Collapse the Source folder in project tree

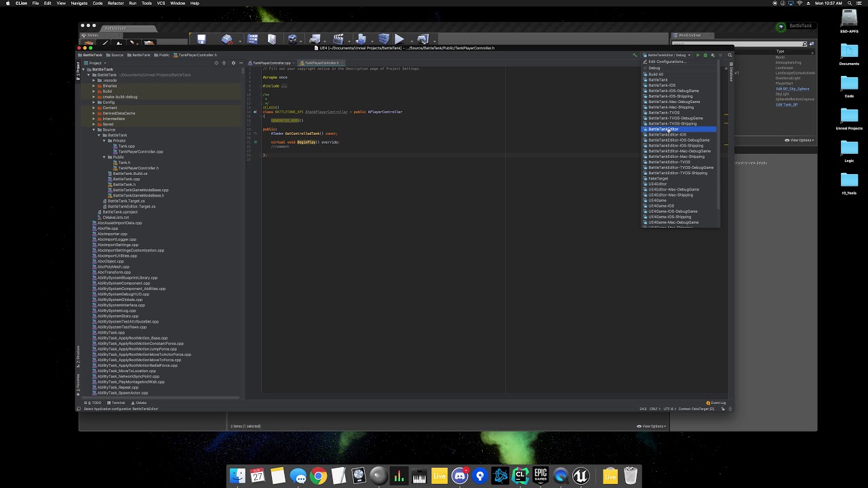click(x=94, y=129)
